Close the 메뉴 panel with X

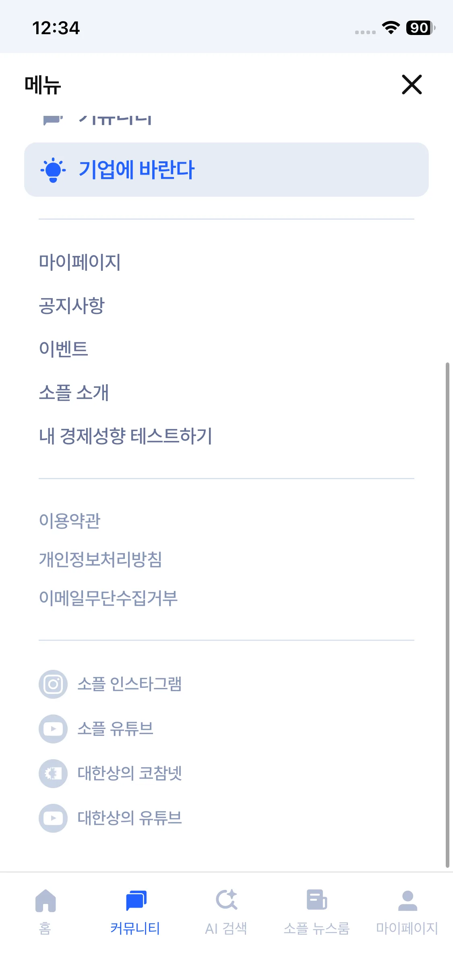pyautogui.click(x=412, y=84)
